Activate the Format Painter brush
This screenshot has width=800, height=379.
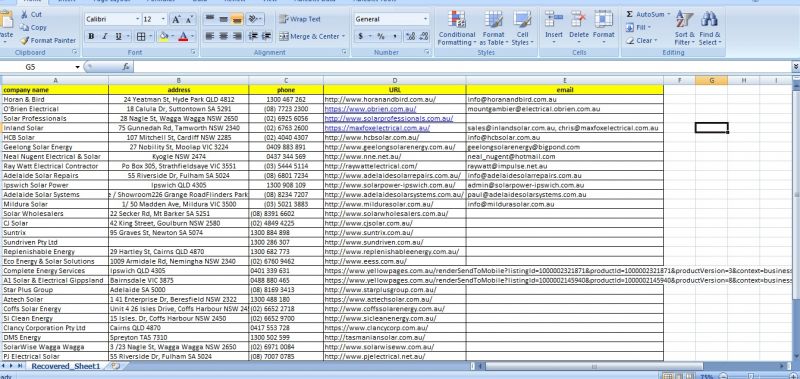(24, 40)
